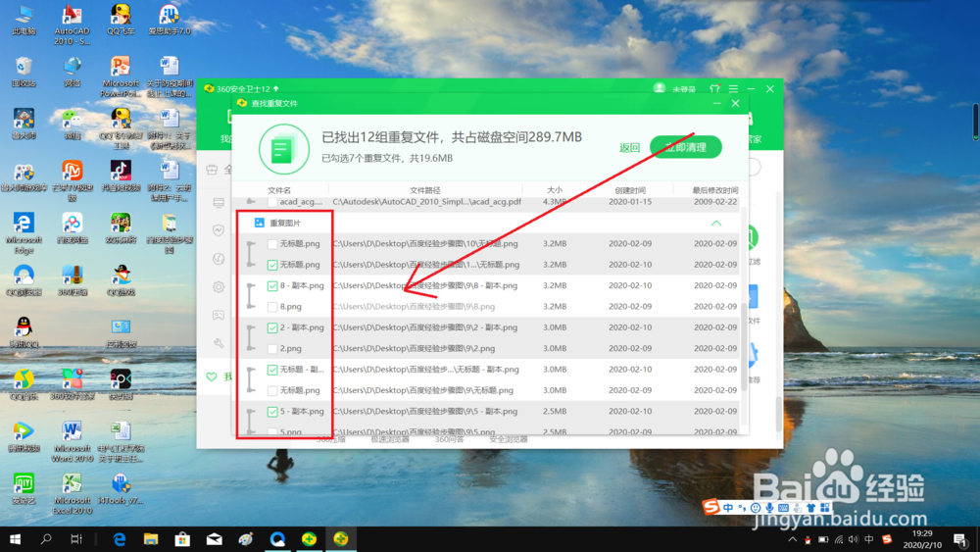980x552 pixels.
Task: Sort by the 最后修改时间 column header
Action: point(715,190)
